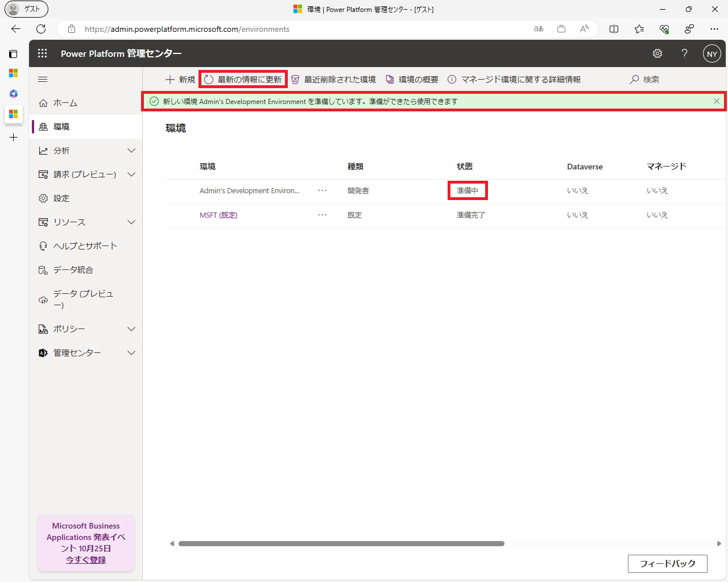
Task: Sort by the マネージド column header
Action: (x=667, y=167)
